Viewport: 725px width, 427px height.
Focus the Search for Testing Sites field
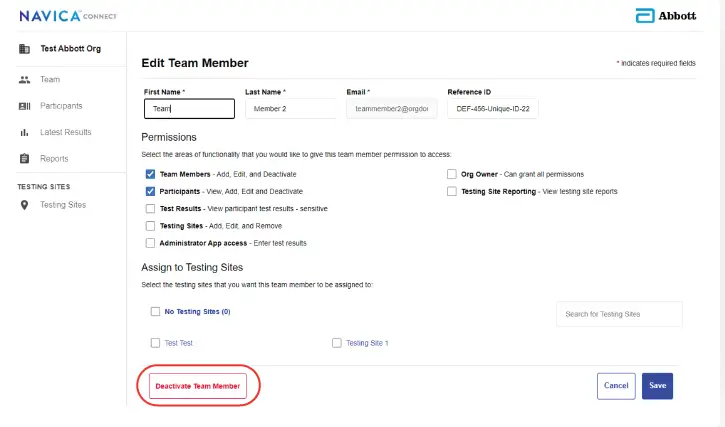618,314
